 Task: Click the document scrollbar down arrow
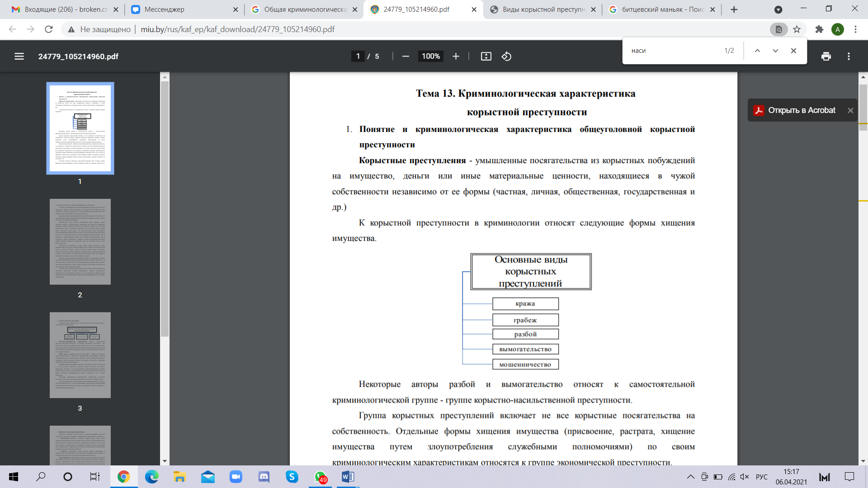(863, 461)
